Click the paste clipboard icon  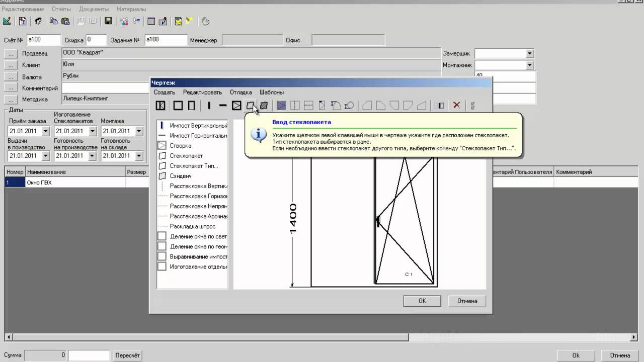[65, 21]
